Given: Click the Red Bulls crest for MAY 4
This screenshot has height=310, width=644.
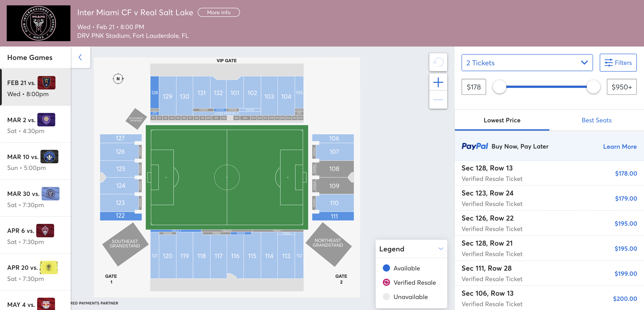Looking at the screenshot, I should [46, 304].
